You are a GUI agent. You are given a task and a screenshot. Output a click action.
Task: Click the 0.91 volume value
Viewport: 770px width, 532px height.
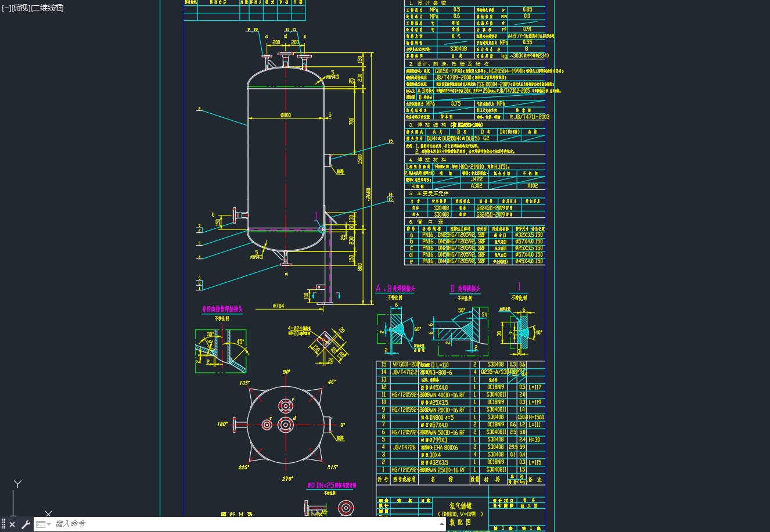527,29
